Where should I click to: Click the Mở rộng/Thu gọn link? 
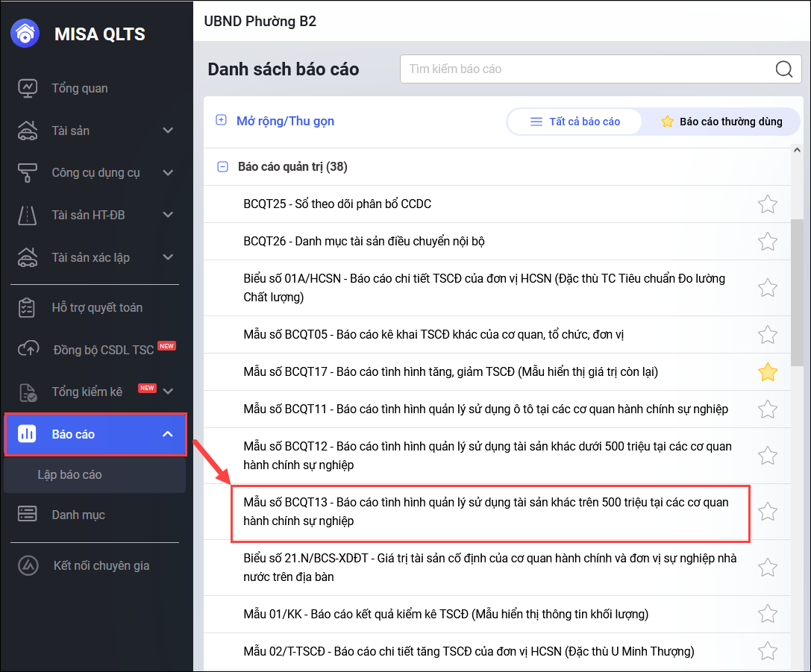285,121
